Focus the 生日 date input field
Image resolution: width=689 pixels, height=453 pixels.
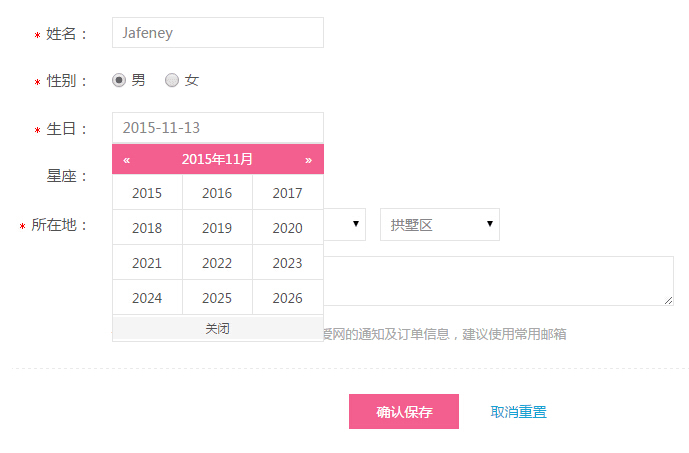pos(217,128)
